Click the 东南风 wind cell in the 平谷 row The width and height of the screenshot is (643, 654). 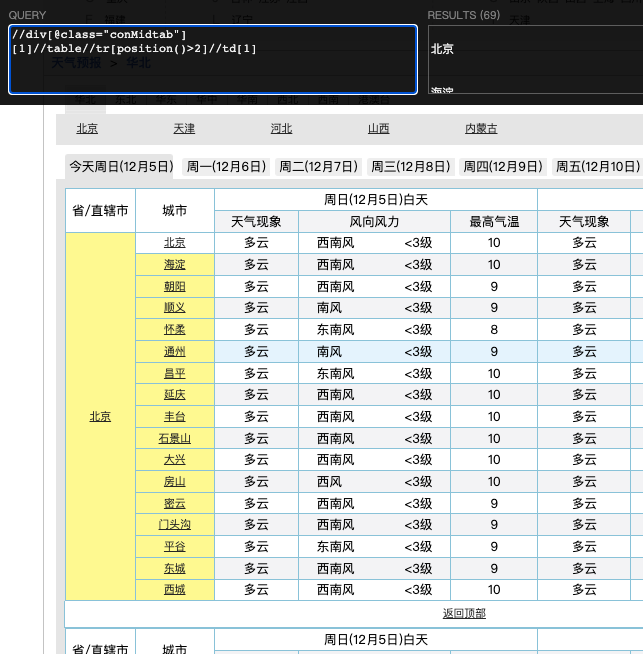(336, 546)
